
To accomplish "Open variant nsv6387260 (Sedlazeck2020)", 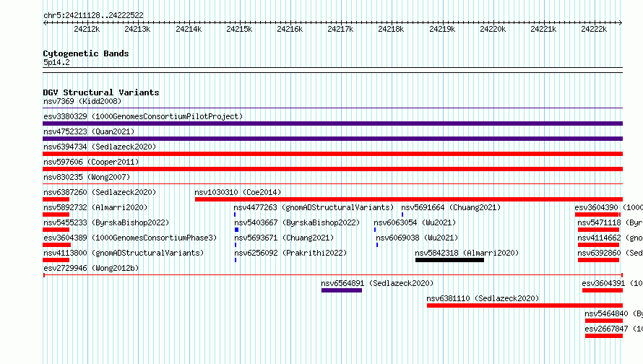I will tap(100, 192).
